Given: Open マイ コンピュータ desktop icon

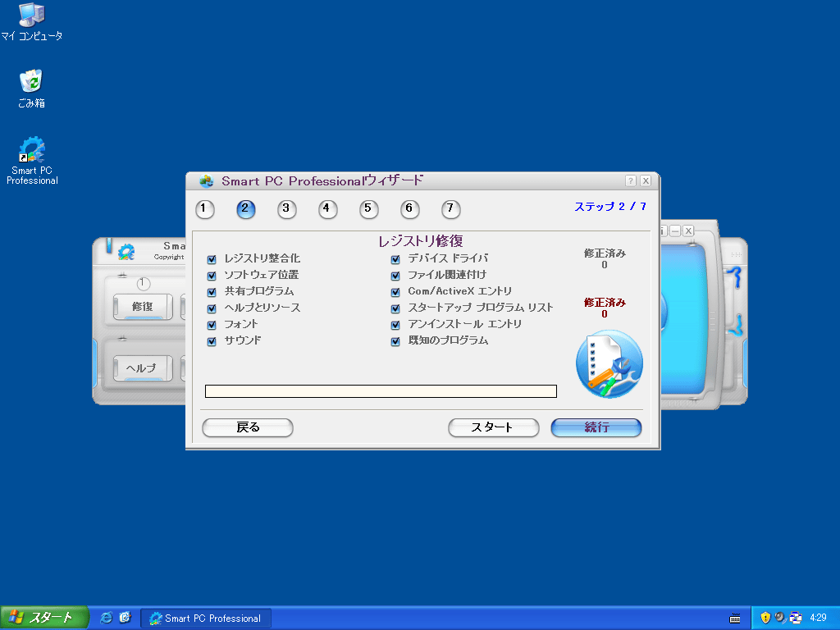Looking at the screenshot, I should (x=32, y=22).
